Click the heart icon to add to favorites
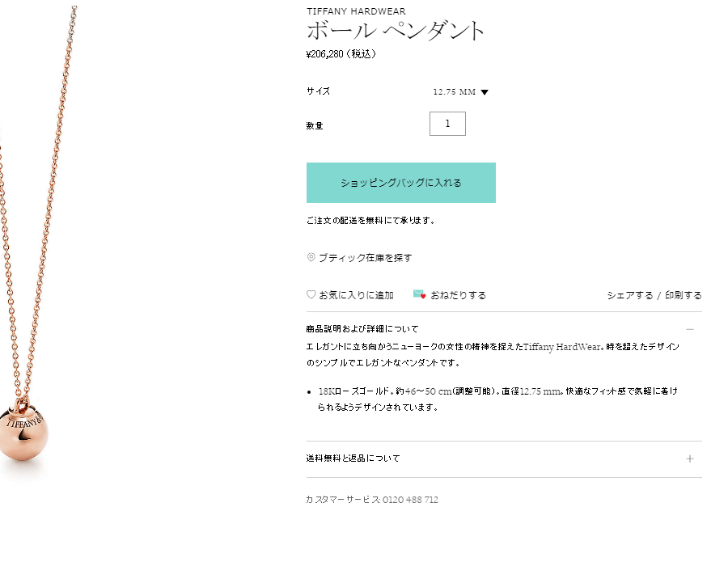The height and width of the screenshot is (562, 728). click(x=310, y=294)
